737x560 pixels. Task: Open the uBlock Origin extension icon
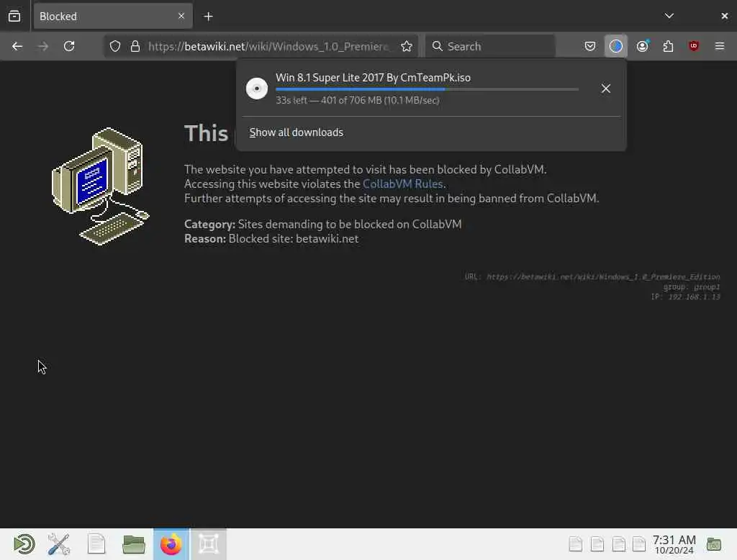694,46
